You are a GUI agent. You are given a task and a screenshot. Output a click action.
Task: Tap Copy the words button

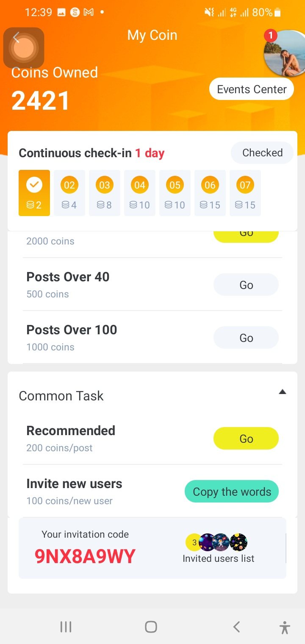coord(232,491)
